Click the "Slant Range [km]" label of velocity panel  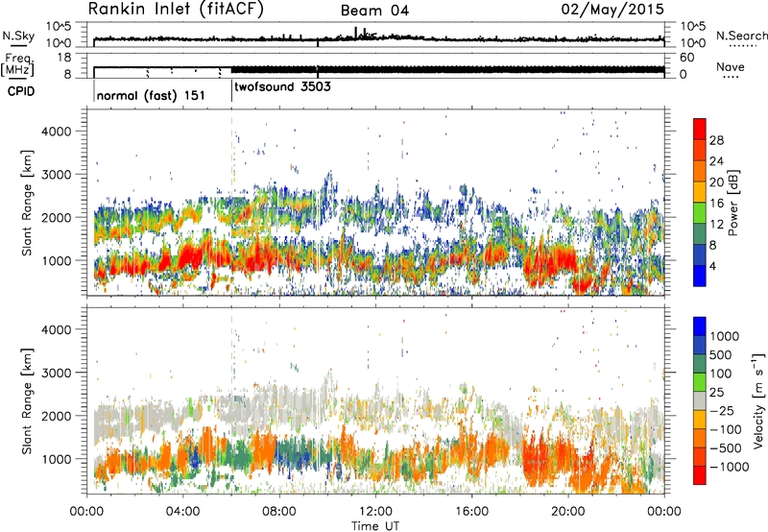(27, 400)
